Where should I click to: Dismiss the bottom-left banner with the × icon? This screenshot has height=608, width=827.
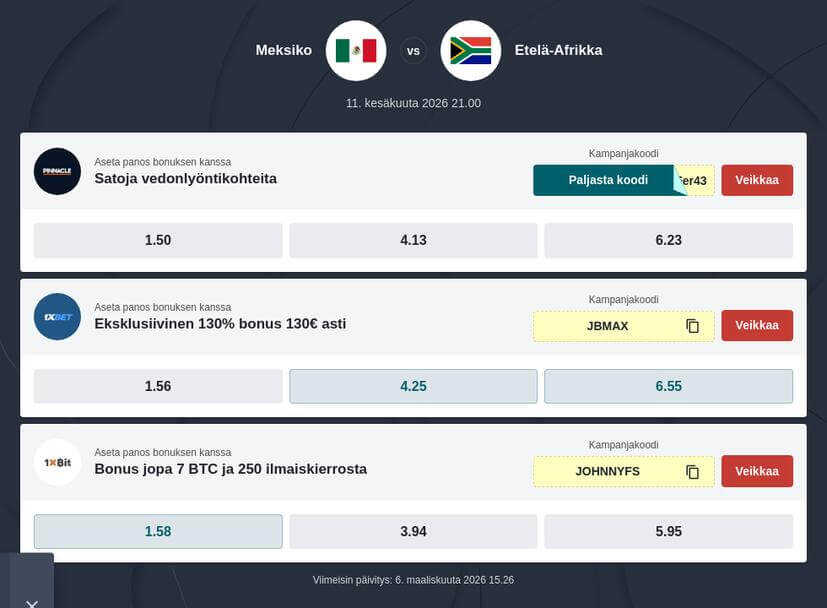point(30,604)
